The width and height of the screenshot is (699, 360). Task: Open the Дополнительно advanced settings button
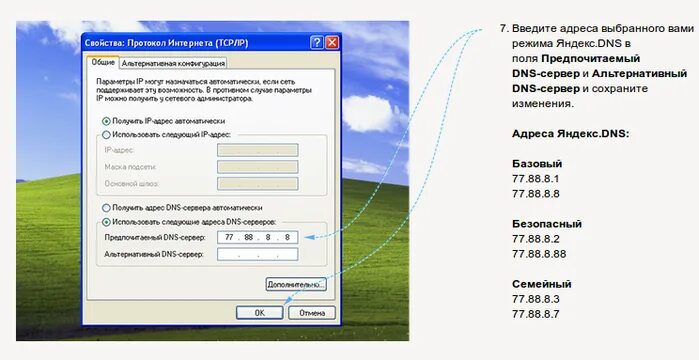pyautogui.click(x=296, y=284)
